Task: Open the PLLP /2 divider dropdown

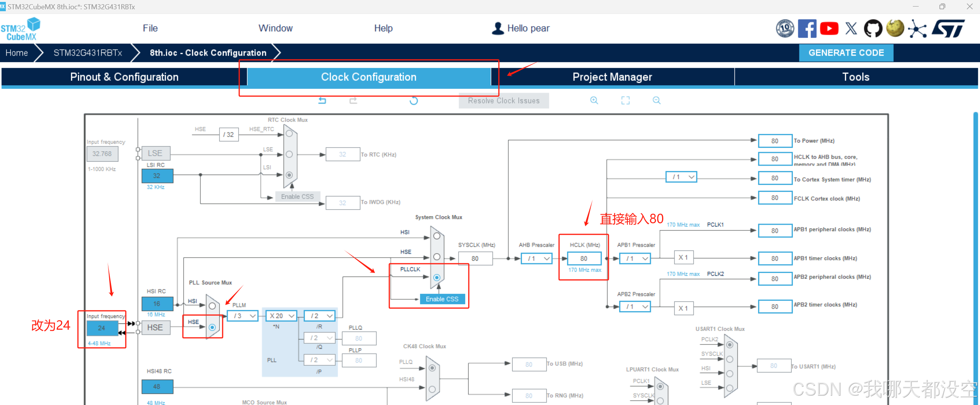Action: click(320, 360)
